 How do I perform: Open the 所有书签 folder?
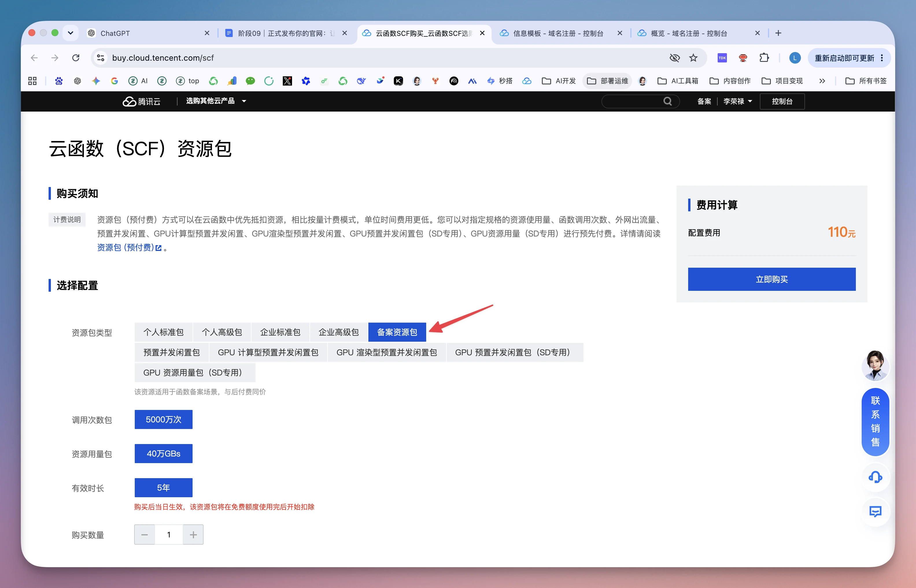click(x=866, y=81)
